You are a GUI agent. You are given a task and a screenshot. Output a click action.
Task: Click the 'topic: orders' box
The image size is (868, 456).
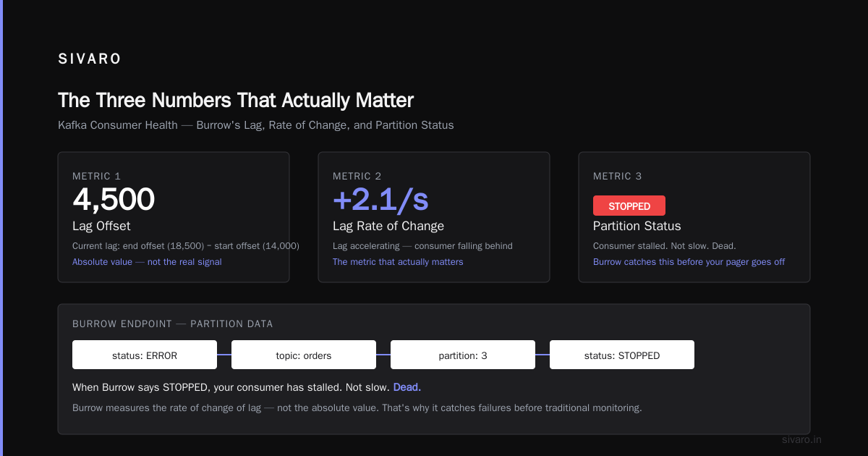pos(304,355)
